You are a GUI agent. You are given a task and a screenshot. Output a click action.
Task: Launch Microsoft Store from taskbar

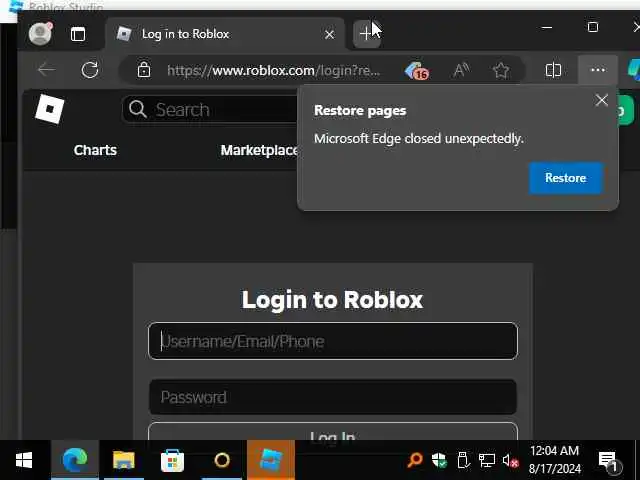pos(172,460)
